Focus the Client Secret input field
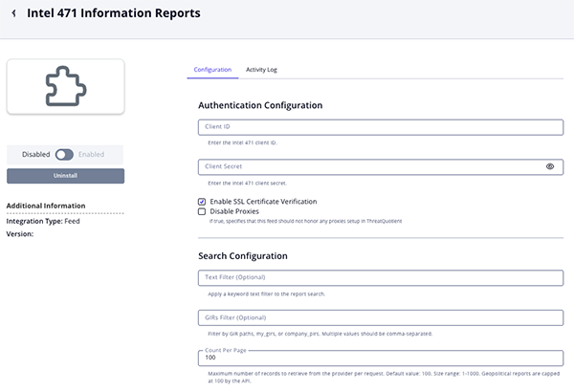Screen dimensions: 574x392 click(381, 167)
